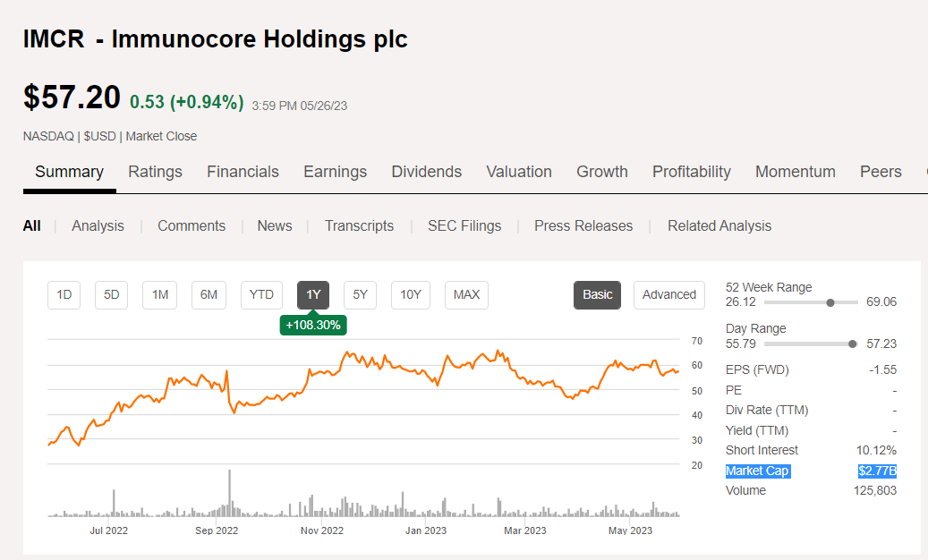Click the highlighted Market Cap label
Screen dimensions: 928x560
click(x=757, y=471)
